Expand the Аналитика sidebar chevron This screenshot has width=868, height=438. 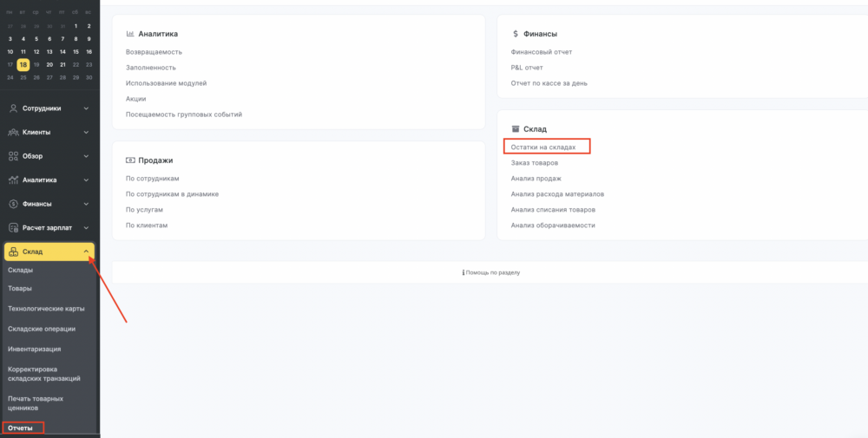coord(86,180)
